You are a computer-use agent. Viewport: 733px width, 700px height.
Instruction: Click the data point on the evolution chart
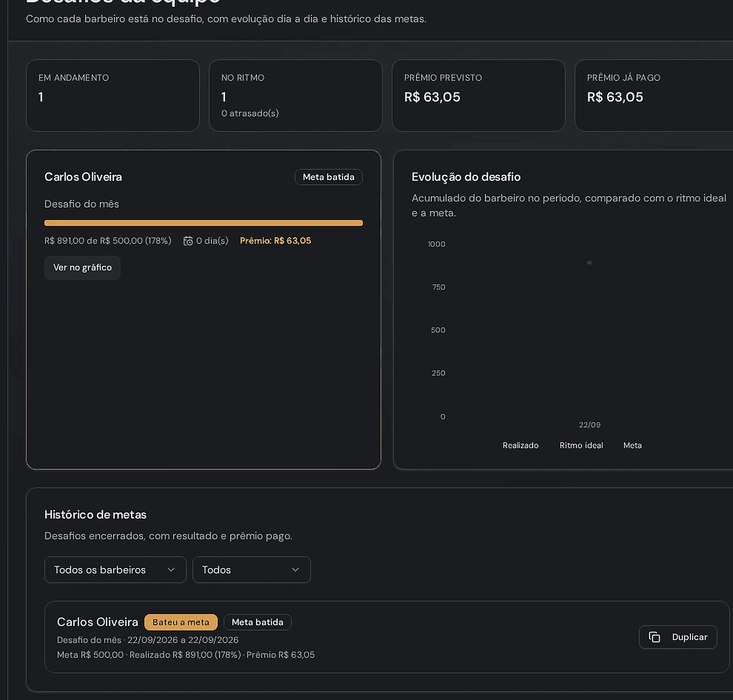589,263
